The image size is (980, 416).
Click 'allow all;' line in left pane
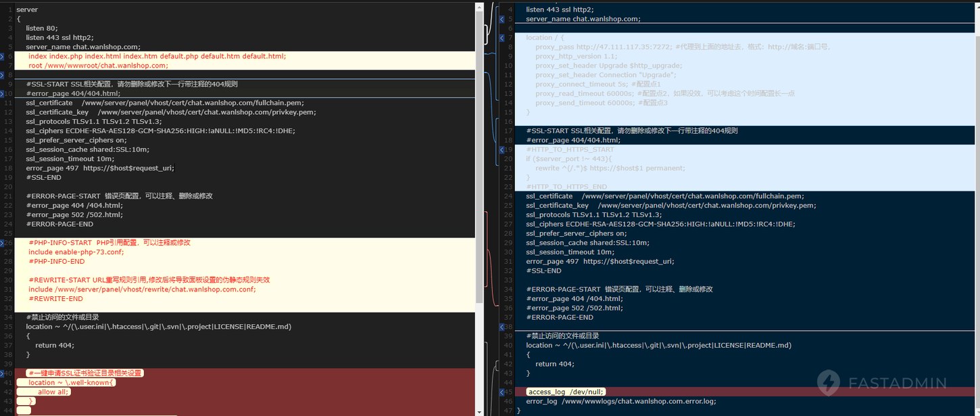click(53, 392)
